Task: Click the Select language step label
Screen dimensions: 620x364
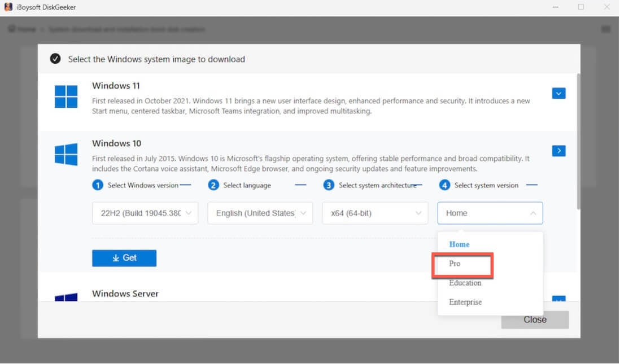Action: pos(247,185)
